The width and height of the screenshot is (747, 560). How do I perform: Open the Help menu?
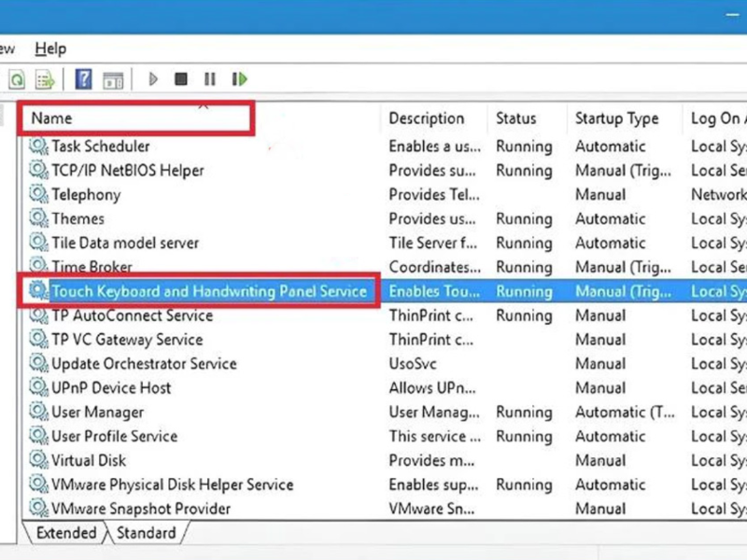coord(50,48)
